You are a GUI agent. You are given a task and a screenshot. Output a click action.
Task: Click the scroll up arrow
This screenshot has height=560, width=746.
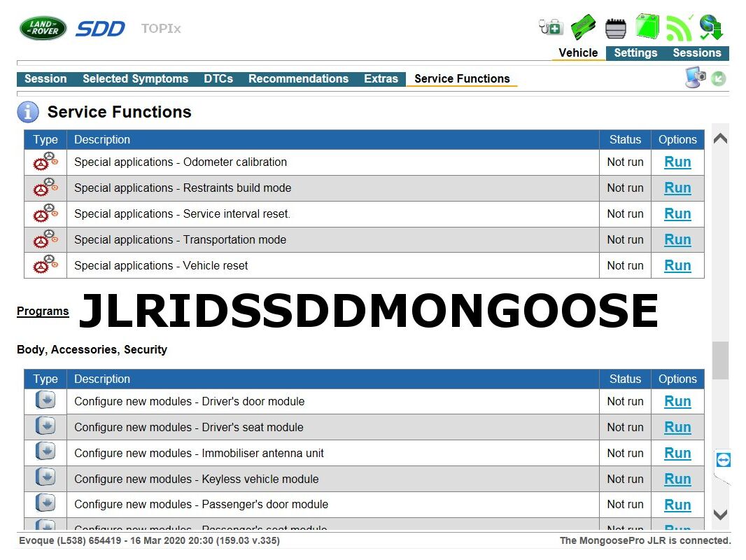(x=720, y=139)
